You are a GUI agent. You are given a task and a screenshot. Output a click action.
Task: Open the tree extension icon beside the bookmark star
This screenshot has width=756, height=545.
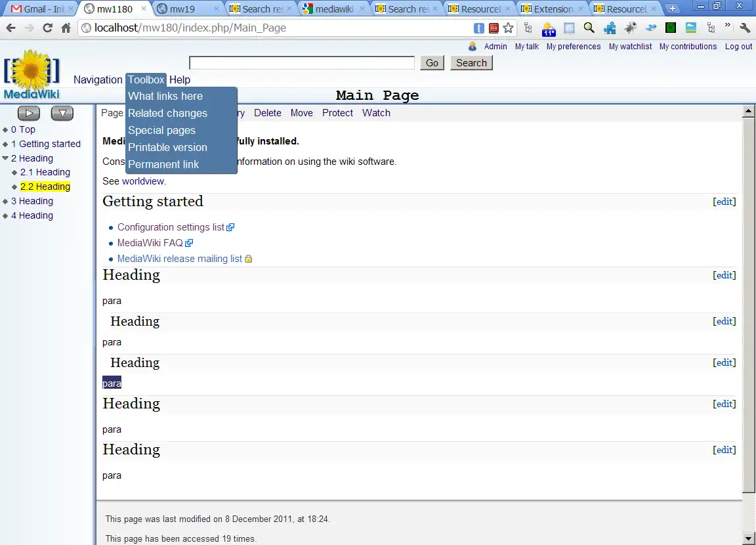528,28
